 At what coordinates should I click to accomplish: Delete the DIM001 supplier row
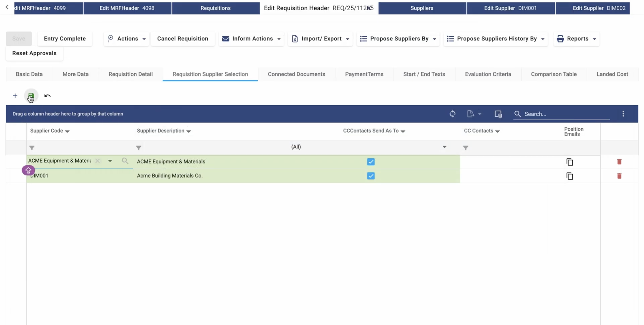coord(619,176)
